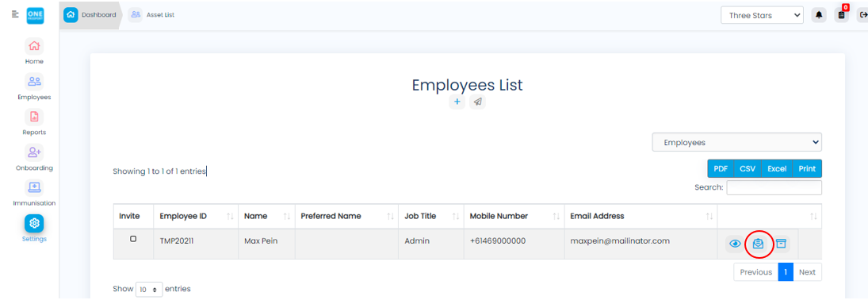Screen dimensions: 868x300
Task: Sort by Mobile Number column
Action: 514,216
